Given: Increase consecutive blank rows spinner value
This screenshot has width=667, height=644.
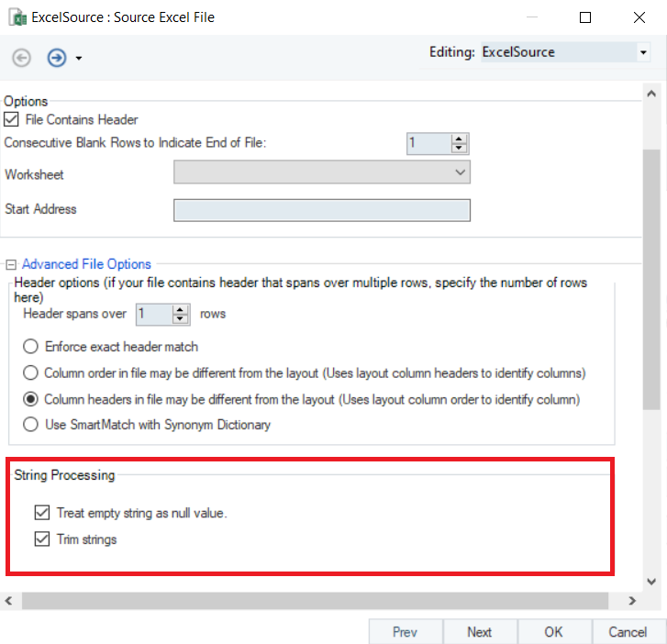Looking at the screenshot, I should (460, 139).
